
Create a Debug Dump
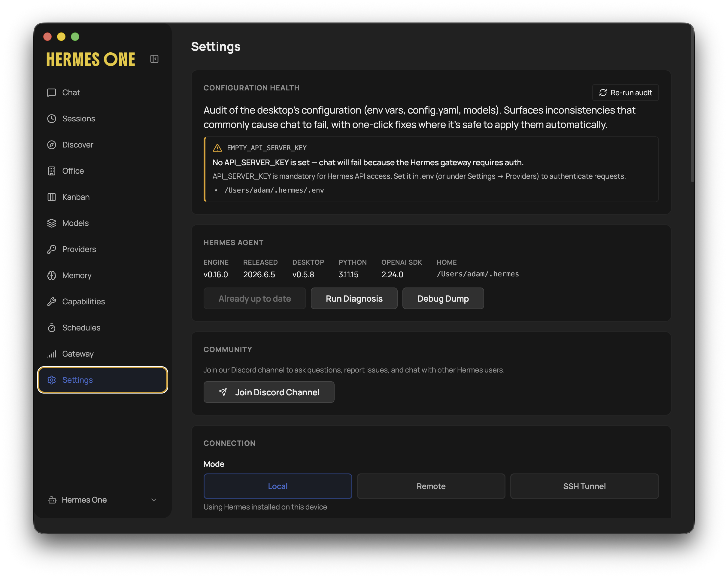443,298
